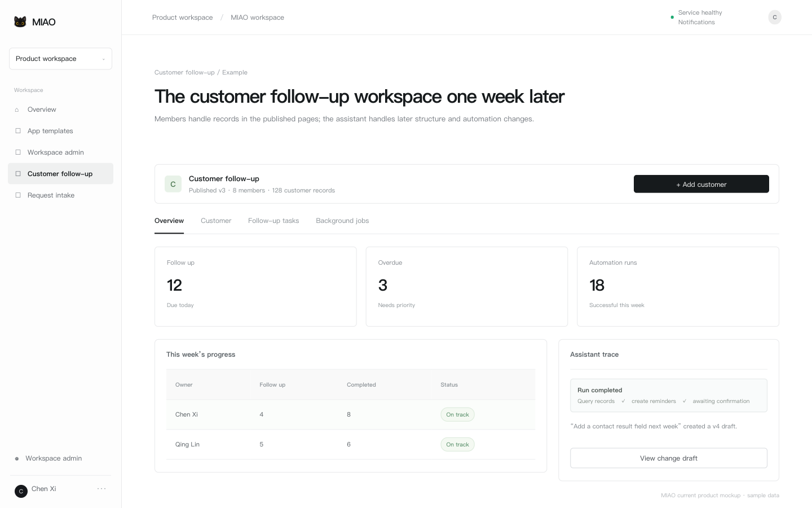Switch to the Overview tab

point(169,221)
